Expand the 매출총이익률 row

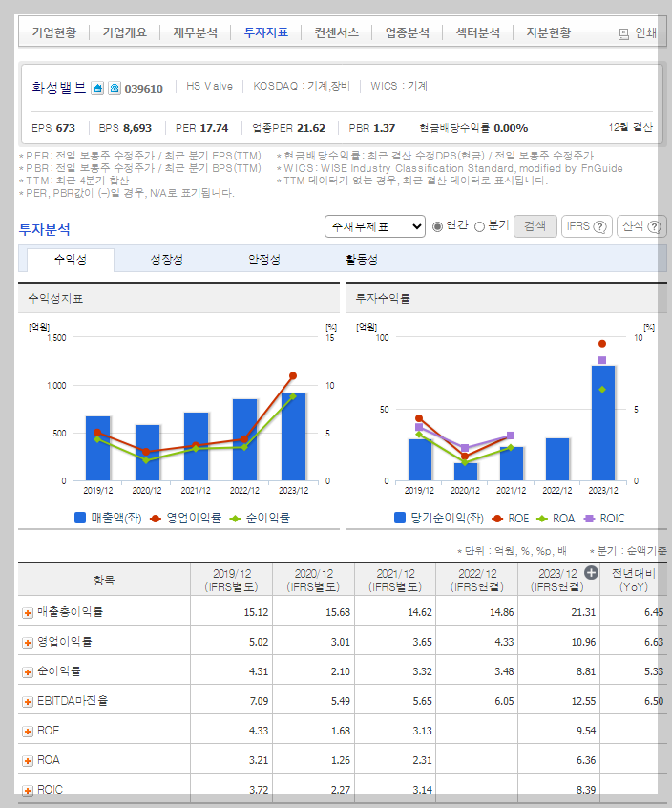pyautogui.click(x=28, y=613)
